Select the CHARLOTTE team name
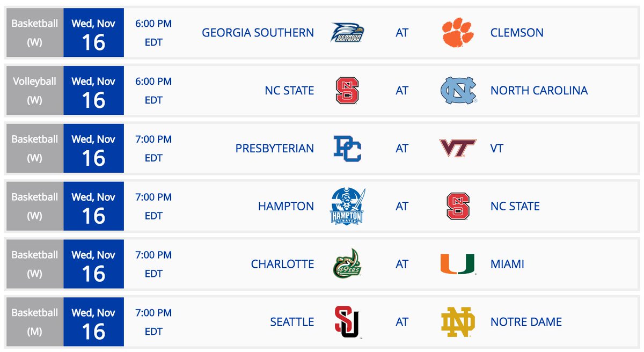This screenshot has height=352, width=644. pos(282,265)
